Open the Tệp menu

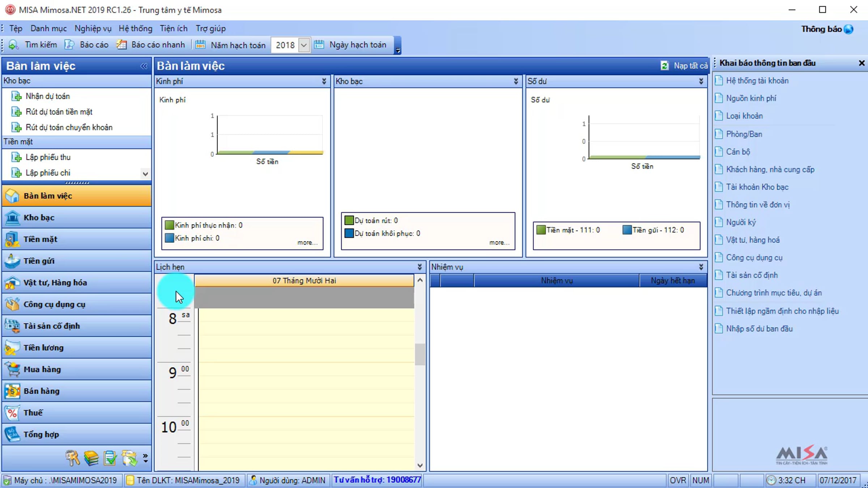coord(16,29)
